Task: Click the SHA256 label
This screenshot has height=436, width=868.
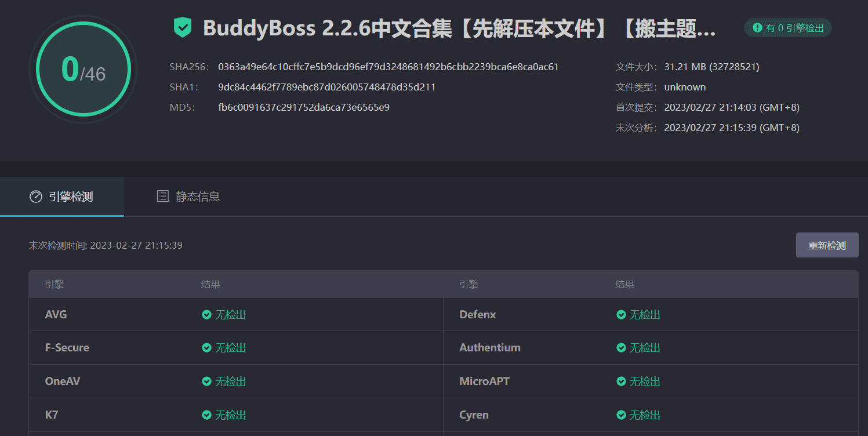Action: (x=189, y=67)
